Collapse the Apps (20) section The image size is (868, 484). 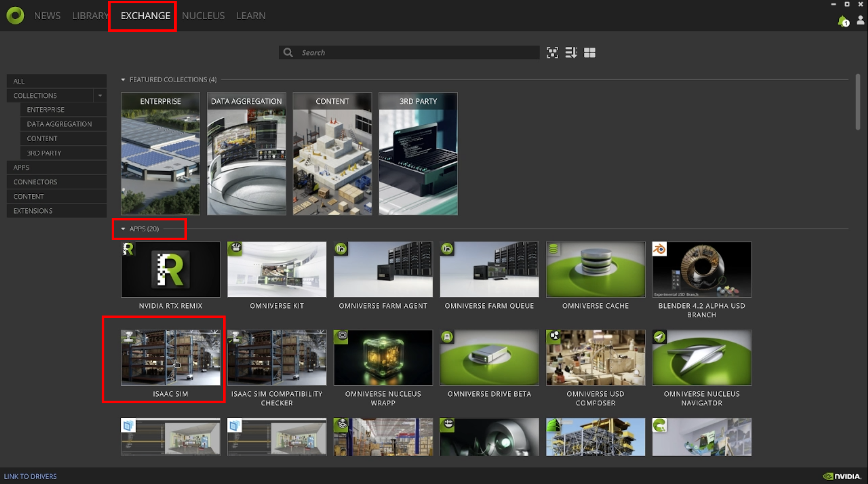click(123, 229)
